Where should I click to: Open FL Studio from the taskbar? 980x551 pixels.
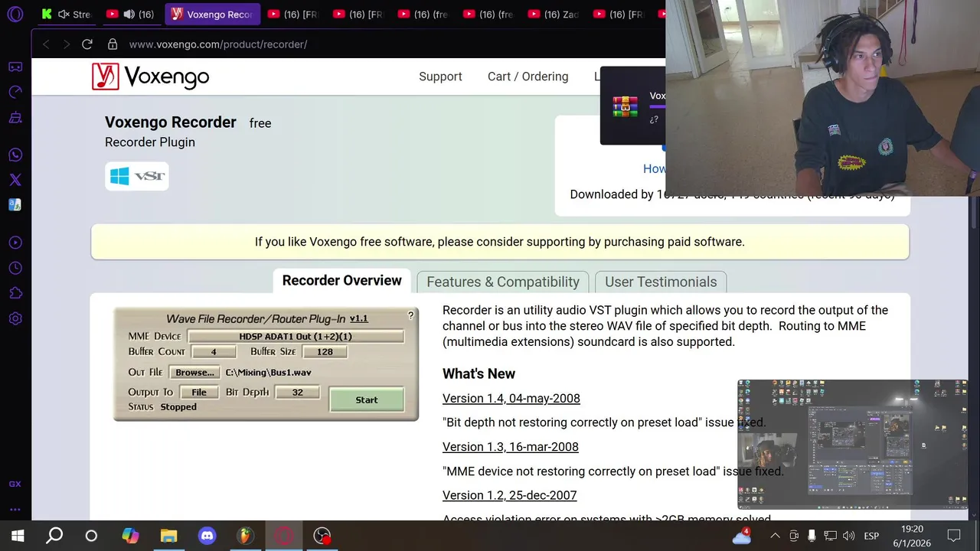point(246,536)
